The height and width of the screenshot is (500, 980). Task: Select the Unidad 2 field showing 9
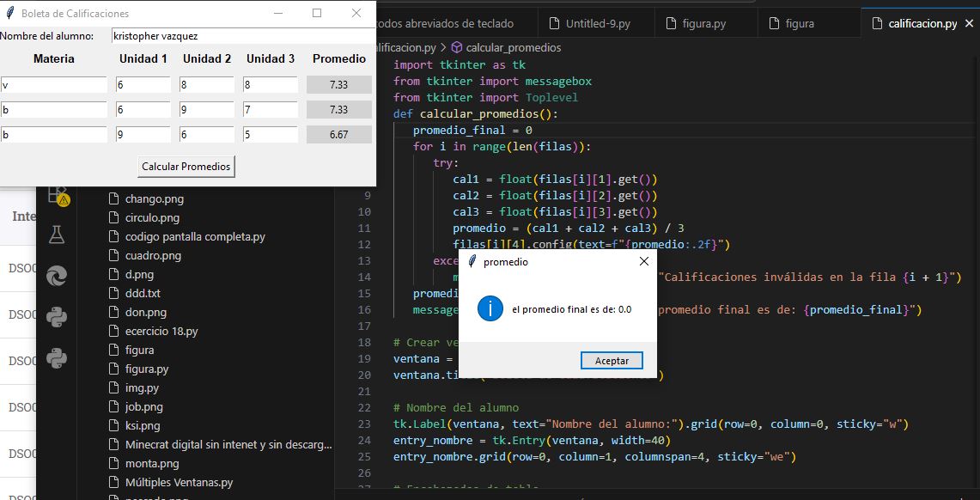click(x=206, y=110)
